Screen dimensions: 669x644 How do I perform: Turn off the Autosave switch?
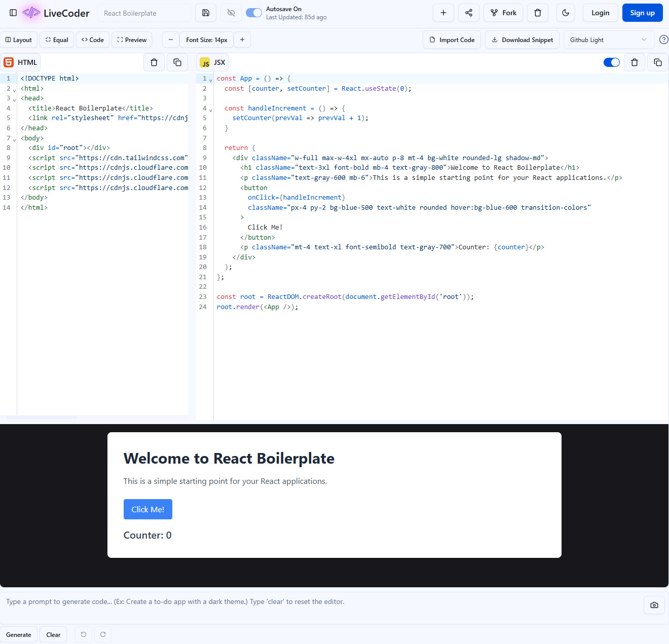click(254, 13)
